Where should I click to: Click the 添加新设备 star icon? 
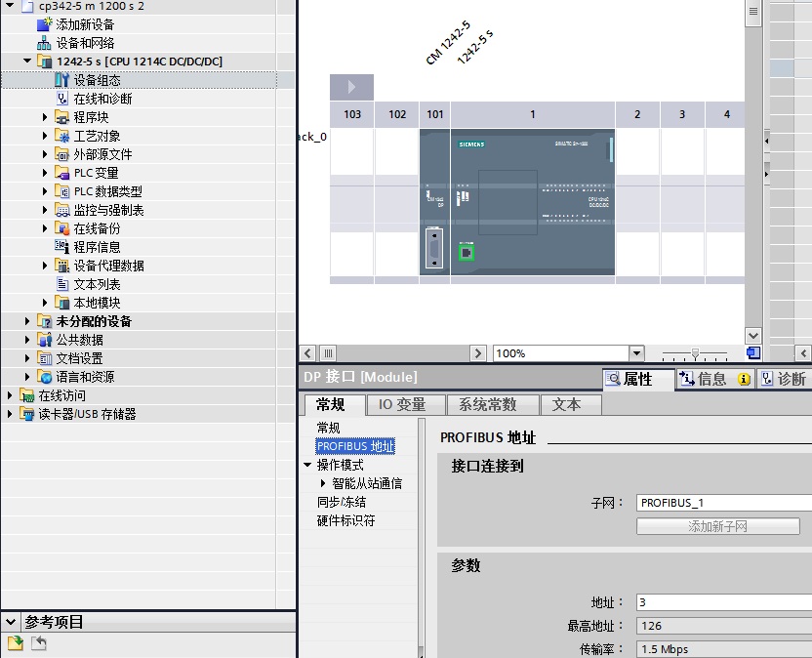pyautogui.click(x=45, y=23)
